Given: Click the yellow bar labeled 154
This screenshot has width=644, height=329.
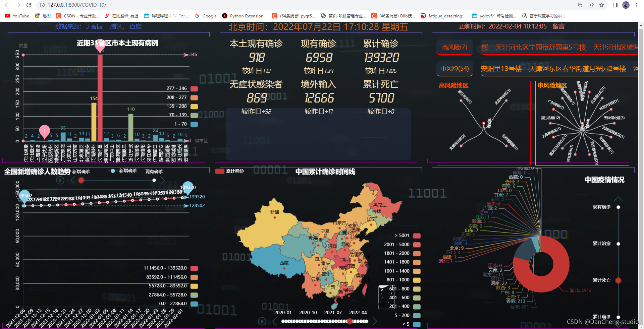Looking at the screenshot, I should pos(94,122).
